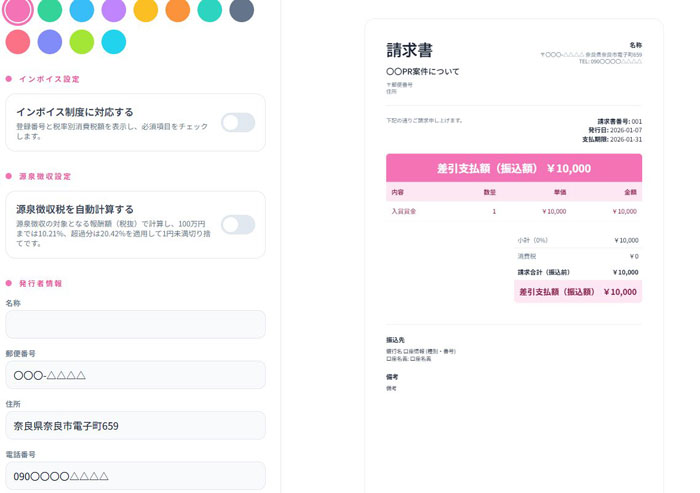Pick the cyan color swatch

(114, 42)
